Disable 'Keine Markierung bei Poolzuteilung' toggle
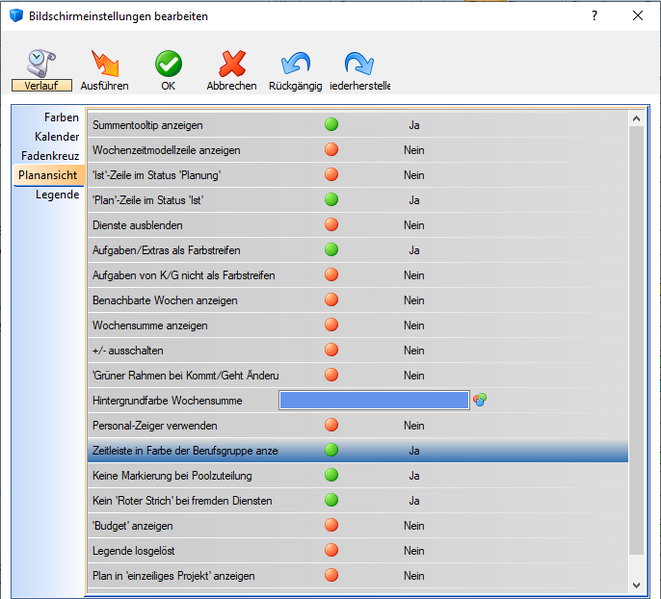Viewport: 661px width, 599px height. (331, 475)
